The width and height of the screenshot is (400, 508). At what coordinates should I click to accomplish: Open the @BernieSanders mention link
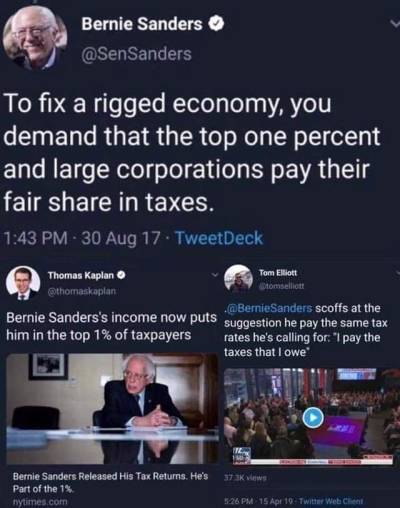(269, 308)
